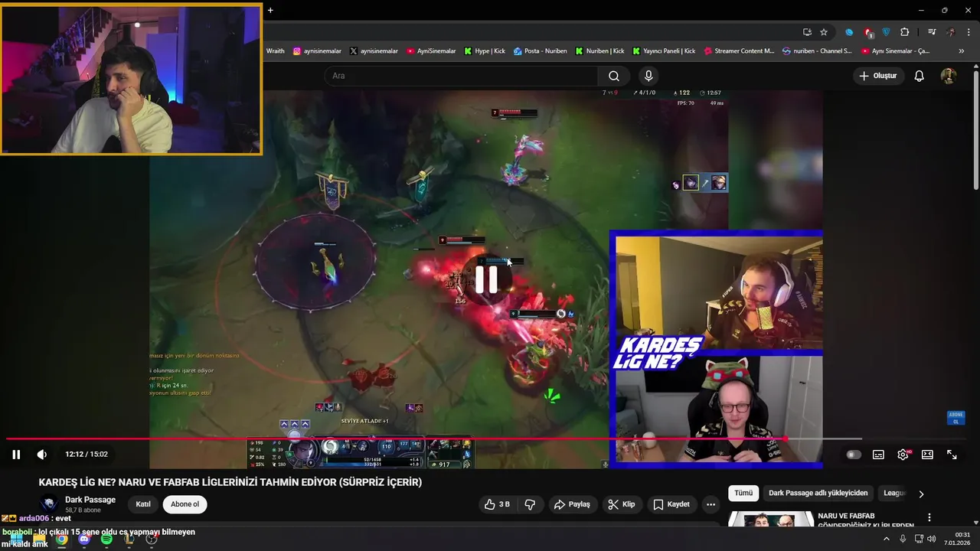The width and height of the screenshot is (980, 551).
Task: Open the Chrome profile avatar
Action: [951, 32]
